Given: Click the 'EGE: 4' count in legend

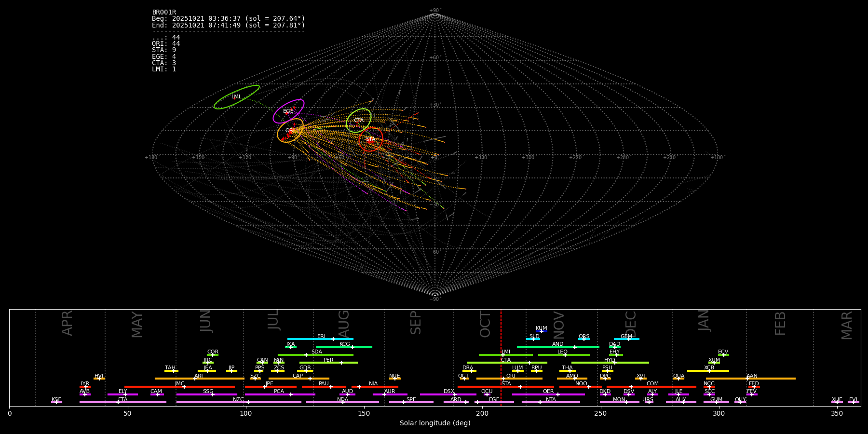Looking at the screenshot, I should (x=164, y=56).
